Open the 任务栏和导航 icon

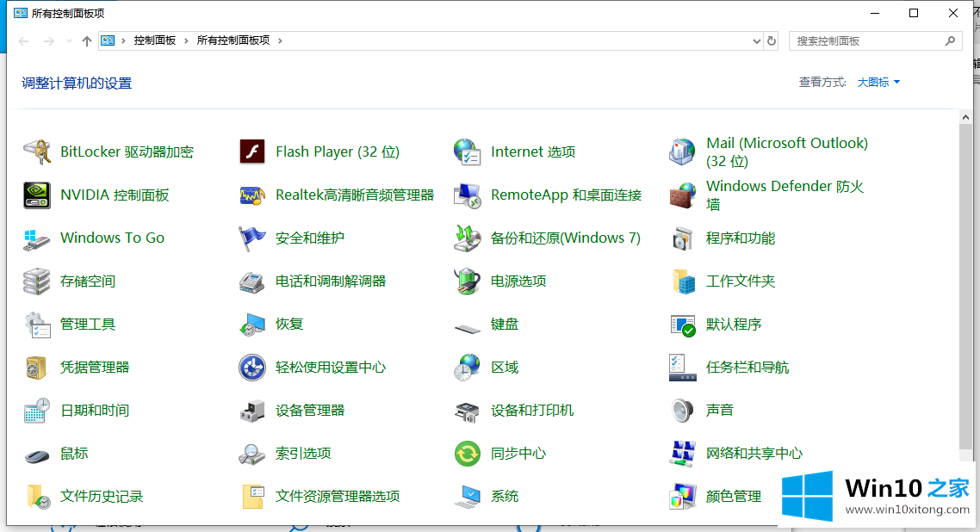click(x=682, y=368)
